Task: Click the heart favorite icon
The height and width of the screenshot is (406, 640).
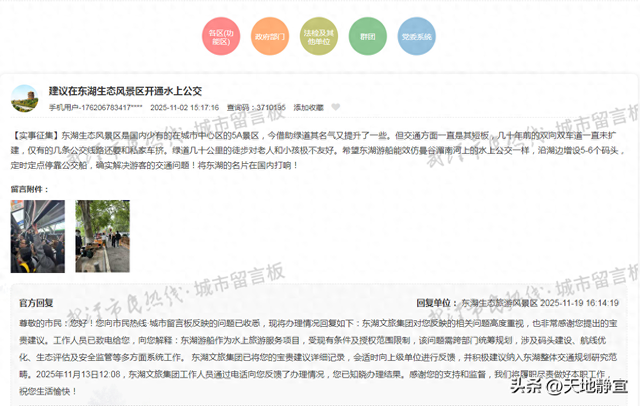Action: [x=336, y=107]
